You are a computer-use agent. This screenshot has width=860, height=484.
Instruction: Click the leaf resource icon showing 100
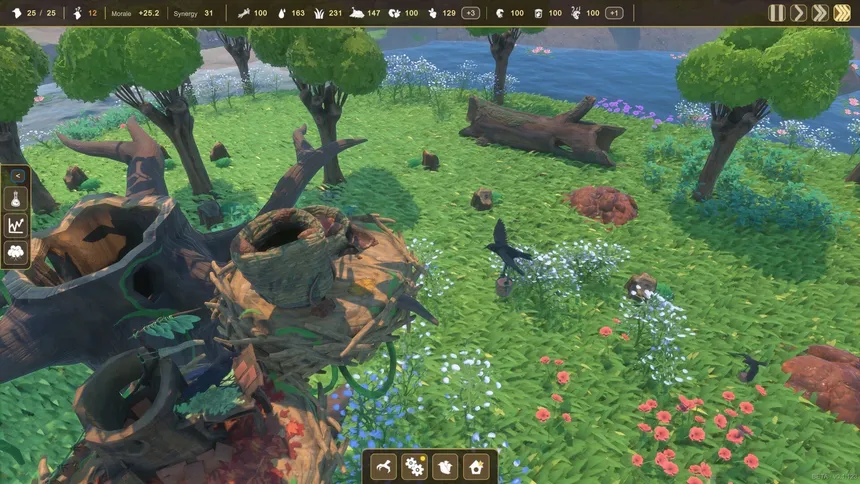394,13
